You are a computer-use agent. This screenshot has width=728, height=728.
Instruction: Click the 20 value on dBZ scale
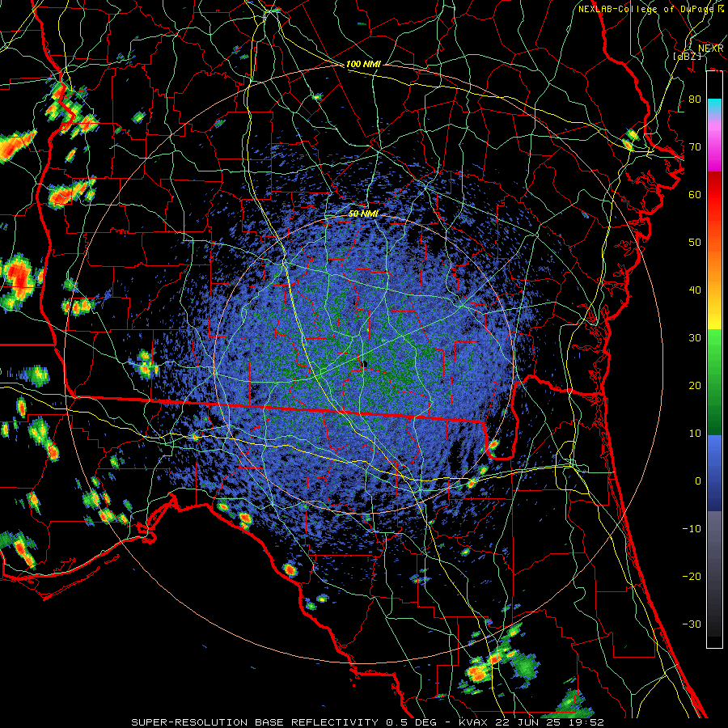point(695,386)
